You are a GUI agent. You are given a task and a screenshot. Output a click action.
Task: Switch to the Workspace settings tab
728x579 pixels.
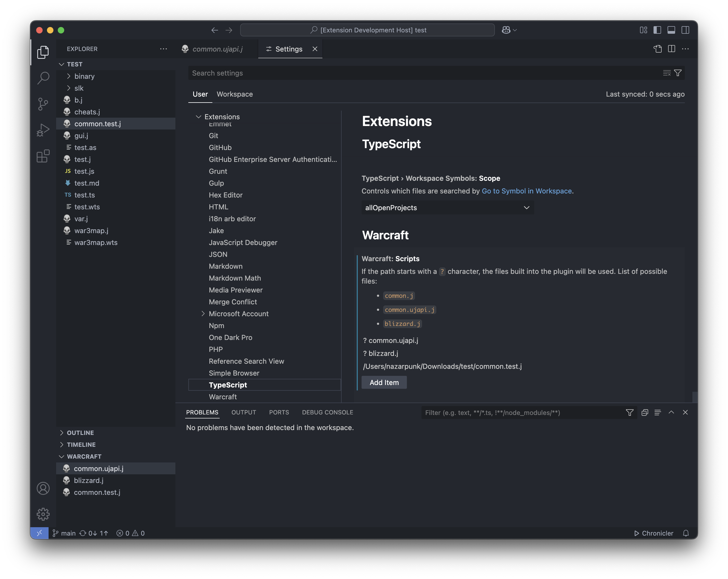[234, 94]
